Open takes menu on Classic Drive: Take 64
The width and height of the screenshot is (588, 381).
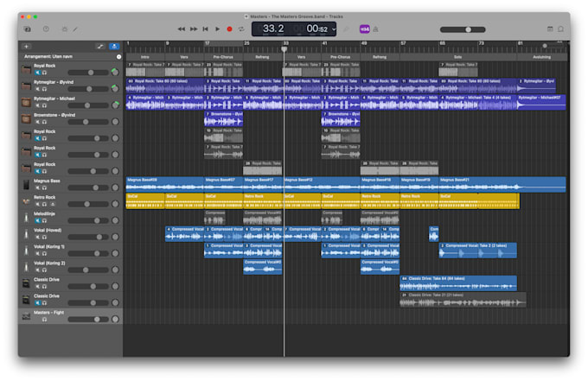(405, 279)
